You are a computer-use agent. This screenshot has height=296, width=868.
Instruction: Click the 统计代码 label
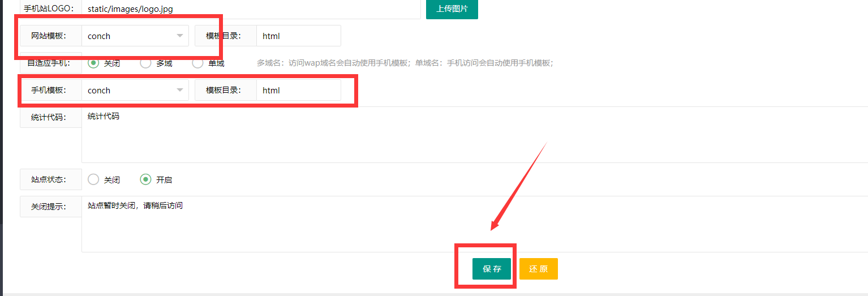[50, 117]
